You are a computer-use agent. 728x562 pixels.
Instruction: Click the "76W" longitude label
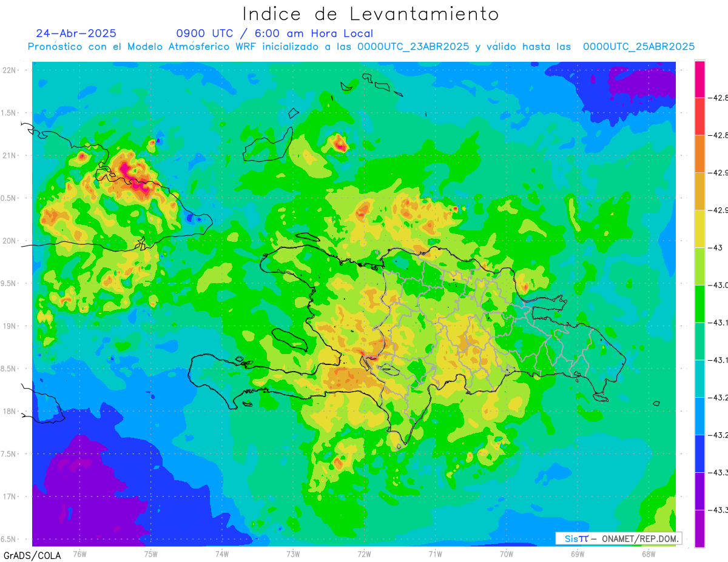click(79, 554)
